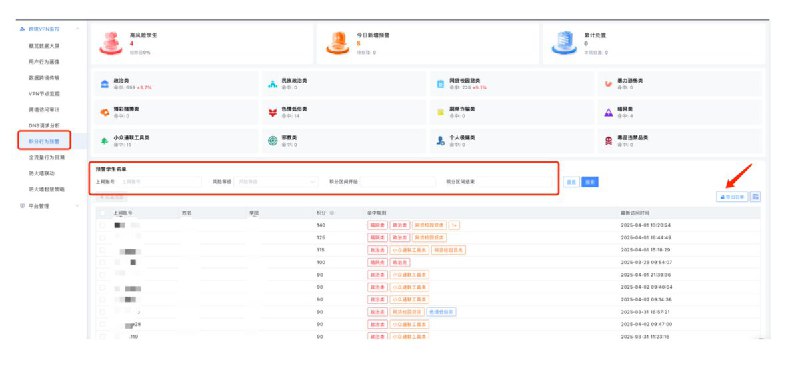
Task: Click the blue 搜索 search button
Action: tap(590, 182)
